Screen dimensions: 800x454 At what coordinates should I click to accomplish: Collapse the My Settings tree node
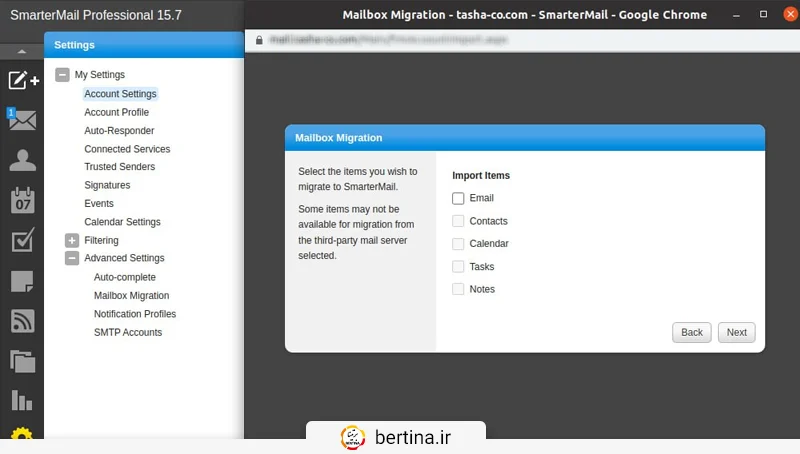(62, 75)
